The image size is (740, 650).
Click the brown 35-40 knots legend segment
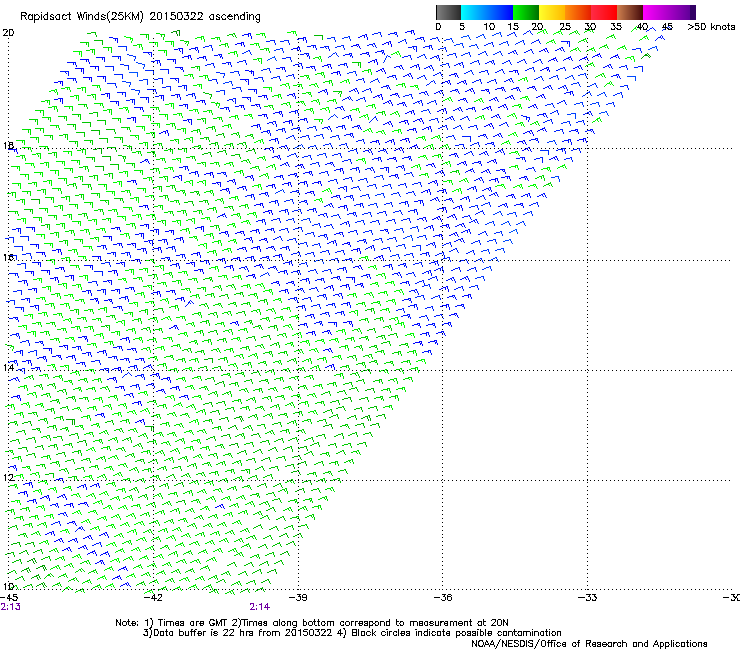pyautogui.click(x=630, y=12)
